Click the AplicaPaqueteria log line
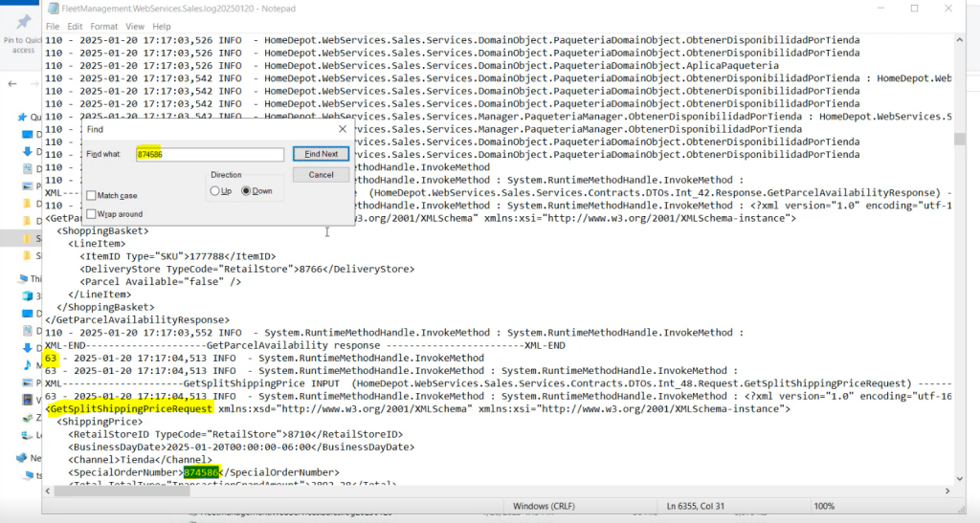Viewport: 980px width, 523px height. click(412, 66)
